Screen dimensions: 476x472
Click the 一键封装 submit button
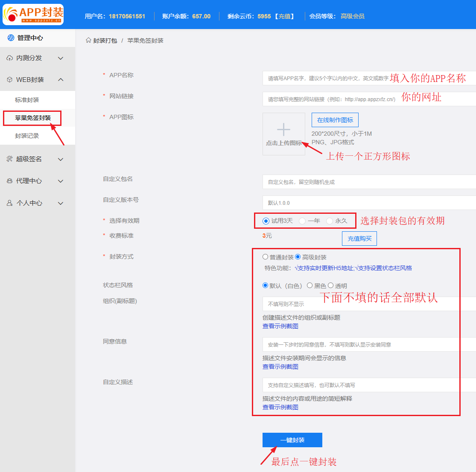[292, 440]
